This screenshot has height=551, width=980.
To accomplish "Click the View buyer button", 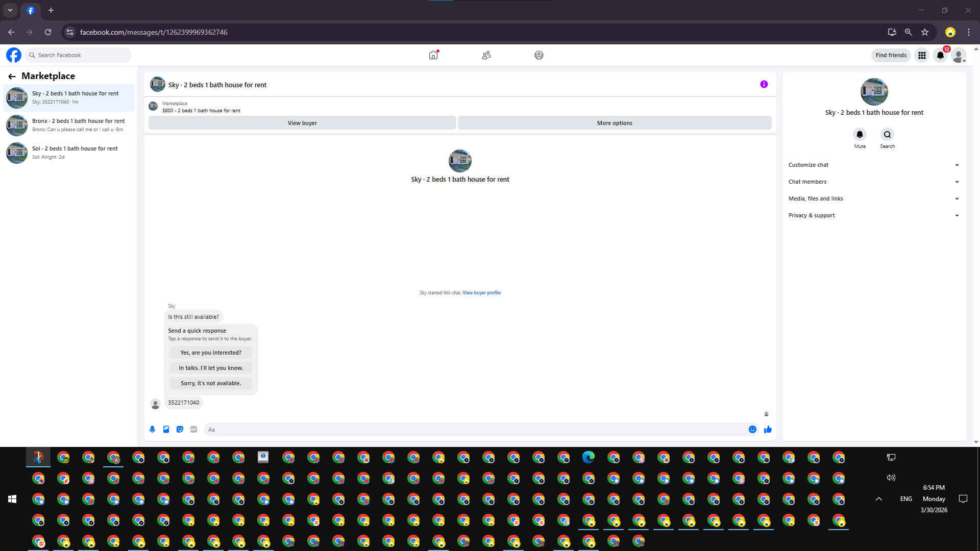I will pos(302,123).
